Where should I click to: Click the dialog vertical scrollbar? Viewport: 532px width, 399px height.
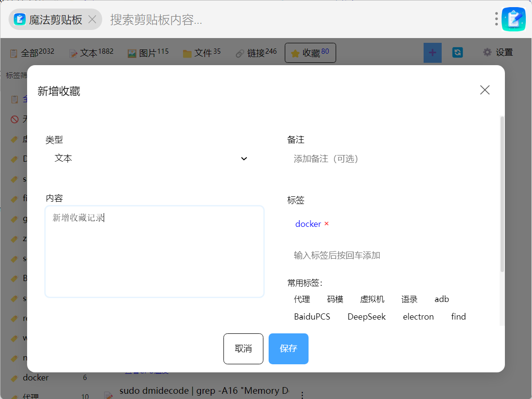pos(502,194)
